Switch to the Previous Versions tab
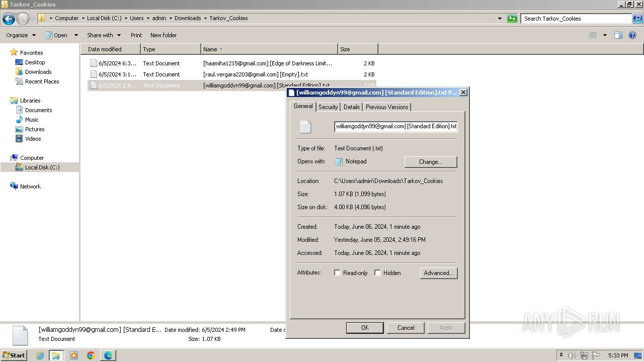This screenshot has width=644, height=362. (387, 107)
